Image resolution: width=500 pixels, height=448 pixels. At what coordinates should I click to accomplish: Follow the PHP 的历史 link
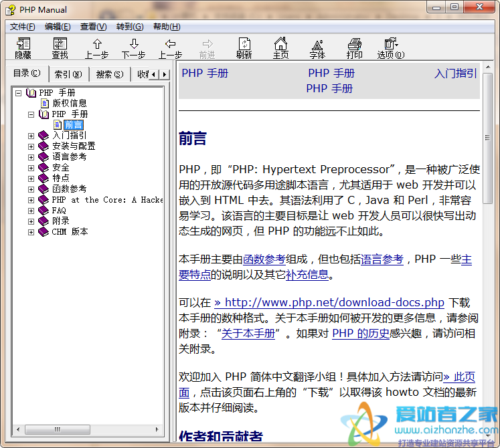coord(361,334)
